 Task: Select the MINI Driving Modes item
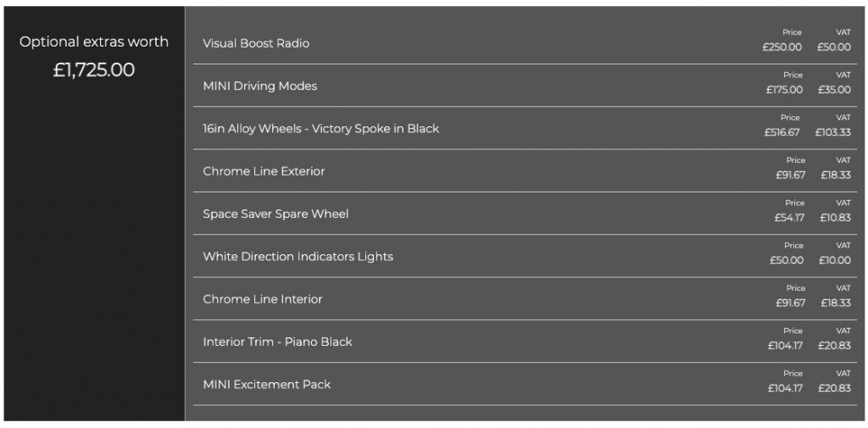click(x=259, y=86)
